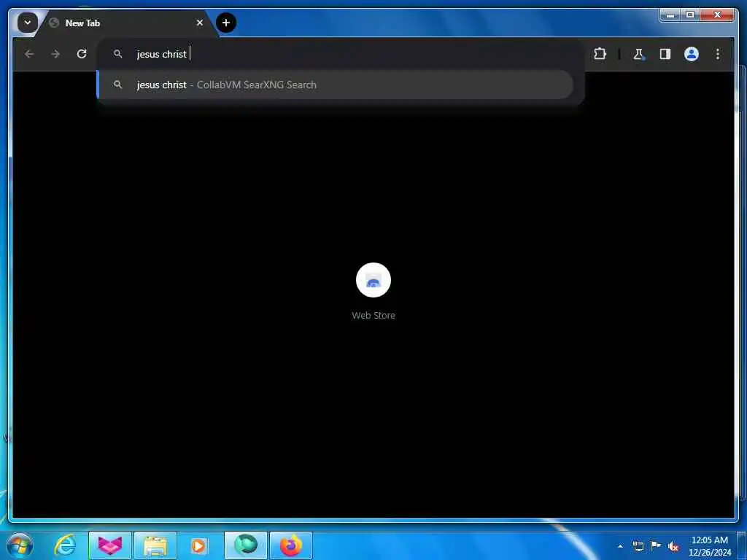This screenshot has width=747, height=560.
Task: Launch Firefox from the taskbar
Action: pos(290,545)
